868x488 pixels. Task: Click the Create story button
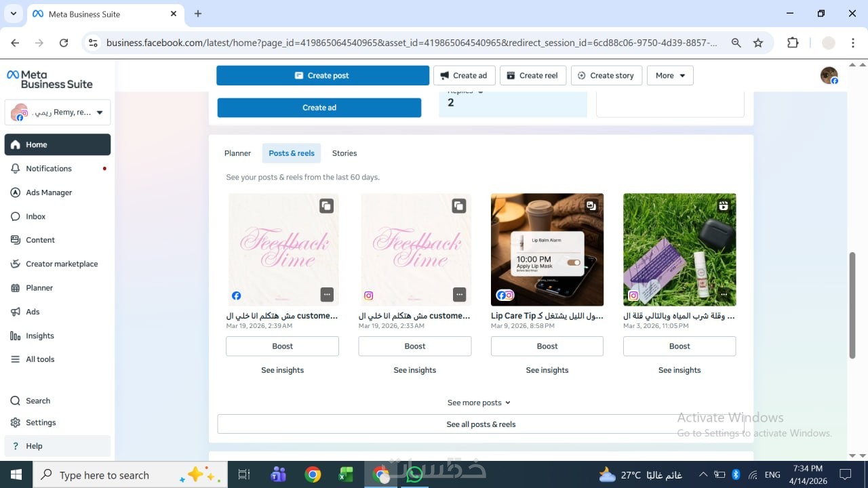pyautogui.click(x=606, y=75)
